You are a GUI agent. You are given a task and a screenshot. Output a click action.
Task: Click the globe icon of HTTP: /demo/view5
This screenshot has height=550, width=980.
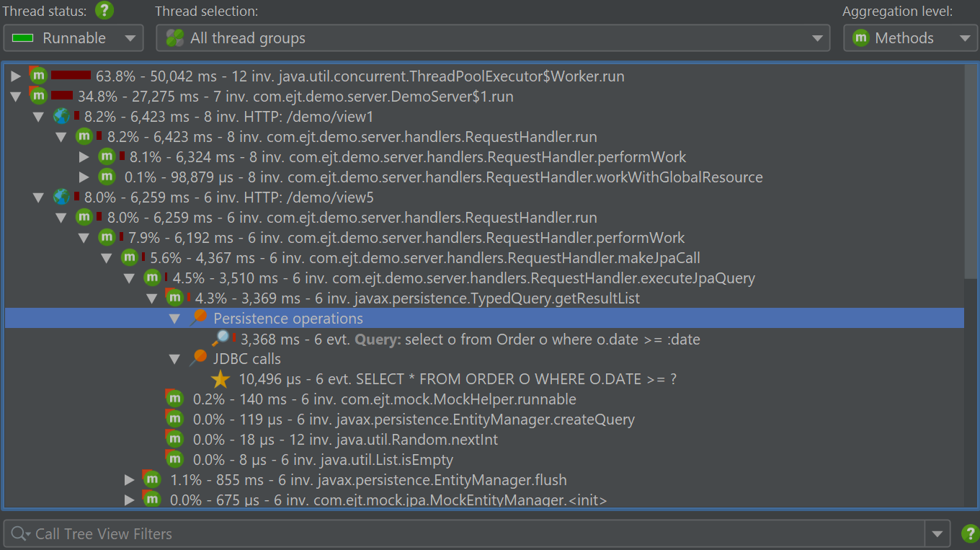(x=61, y=197)
